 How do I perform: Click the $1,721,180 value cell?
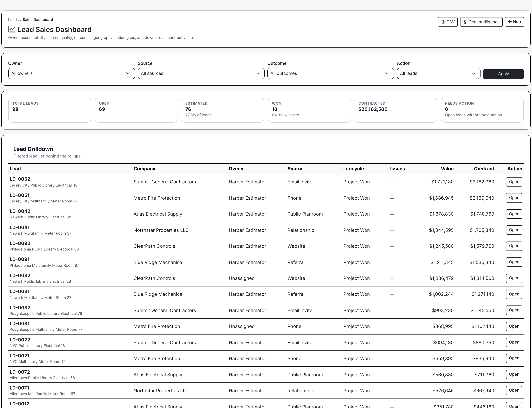(x=443, y=182)
